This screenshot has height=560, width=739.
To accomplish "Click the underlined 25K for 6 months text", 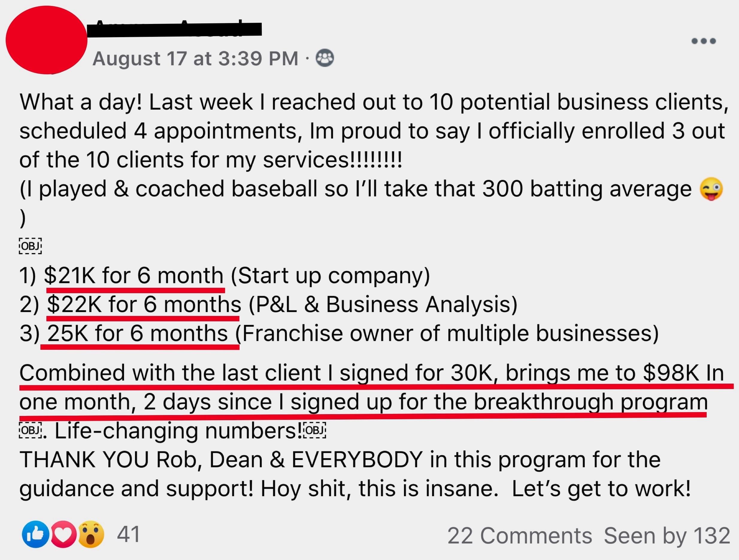I will click(138, 334).
